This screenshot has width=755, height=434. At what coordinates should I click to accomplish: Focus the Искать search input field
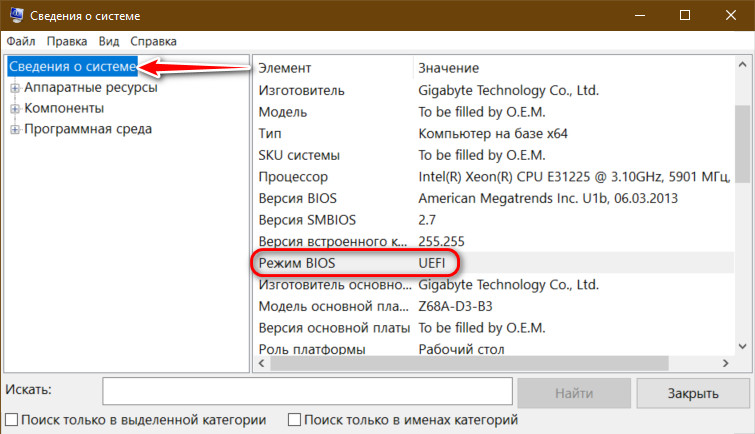[307, 391]
